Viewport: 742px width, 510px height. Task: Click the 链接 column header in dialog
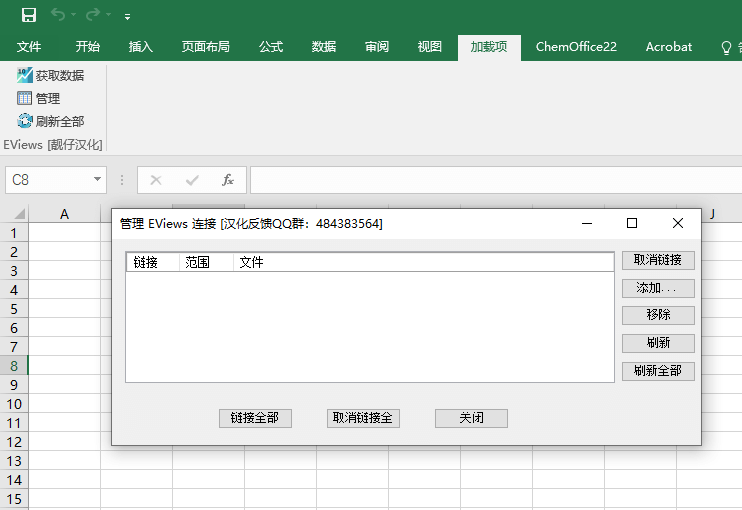pos(153,262)
